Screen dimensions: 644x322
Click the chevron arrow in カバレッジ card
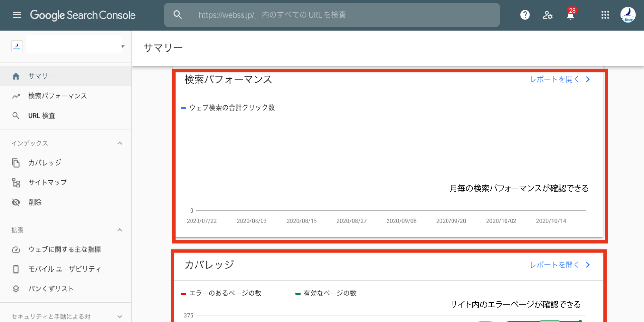pyautogui.click(x=588, y=265)
